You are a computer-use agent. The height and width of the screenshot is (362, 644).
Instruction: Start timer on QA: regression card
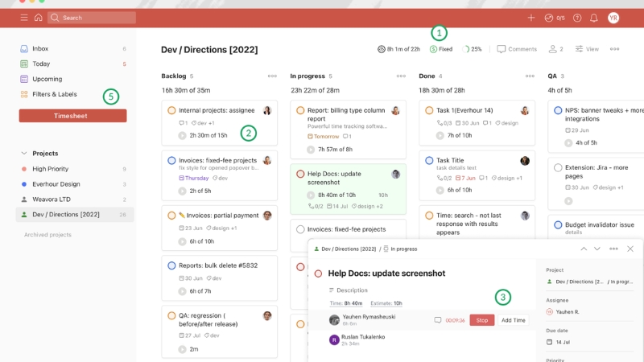(x=183, y=349)
